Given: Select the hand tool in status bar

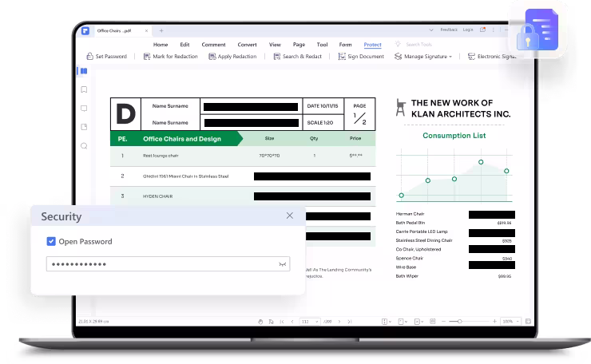Looking at the screenshot, I should click(260, 322).
